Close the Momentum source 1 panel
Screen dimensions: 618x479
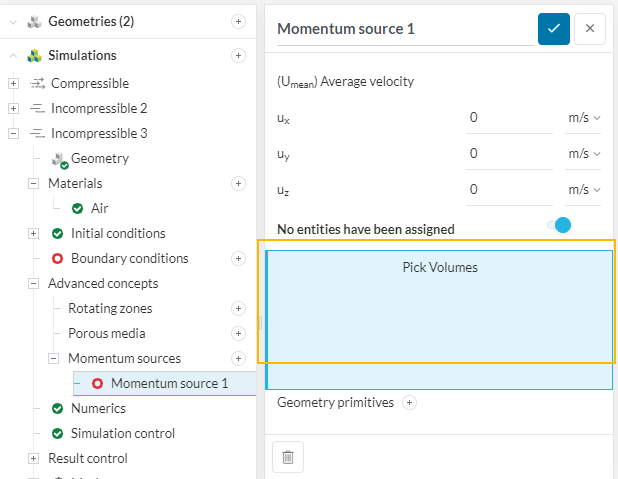click(x=589, y=29)
